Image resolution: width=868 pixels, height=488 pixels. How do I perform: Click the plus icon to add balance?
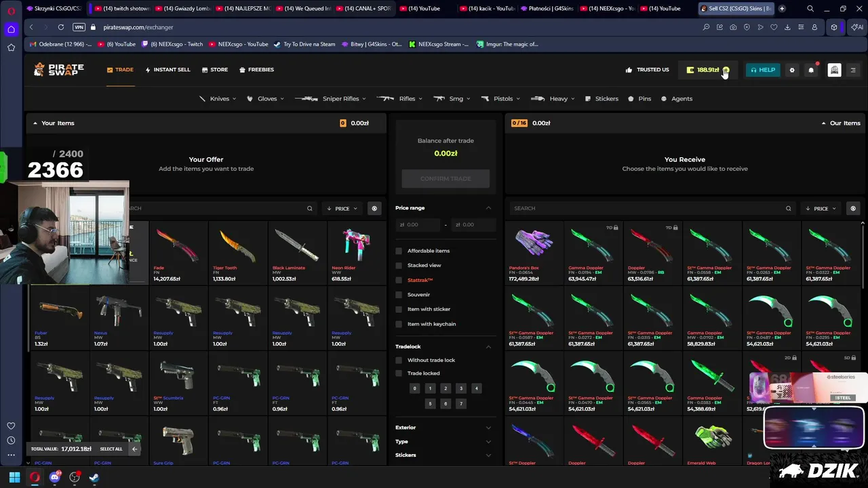point(726,70)
